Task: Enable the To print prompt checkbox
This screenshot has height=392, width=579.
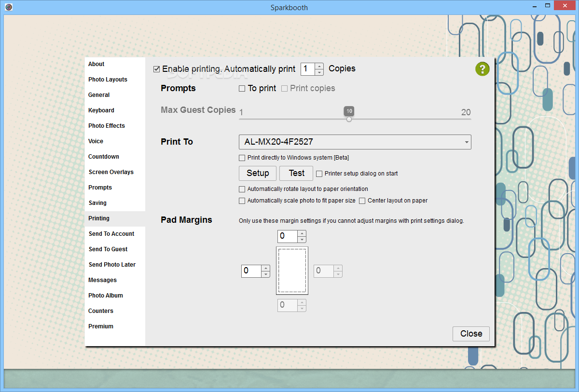Action: point(242,89)
